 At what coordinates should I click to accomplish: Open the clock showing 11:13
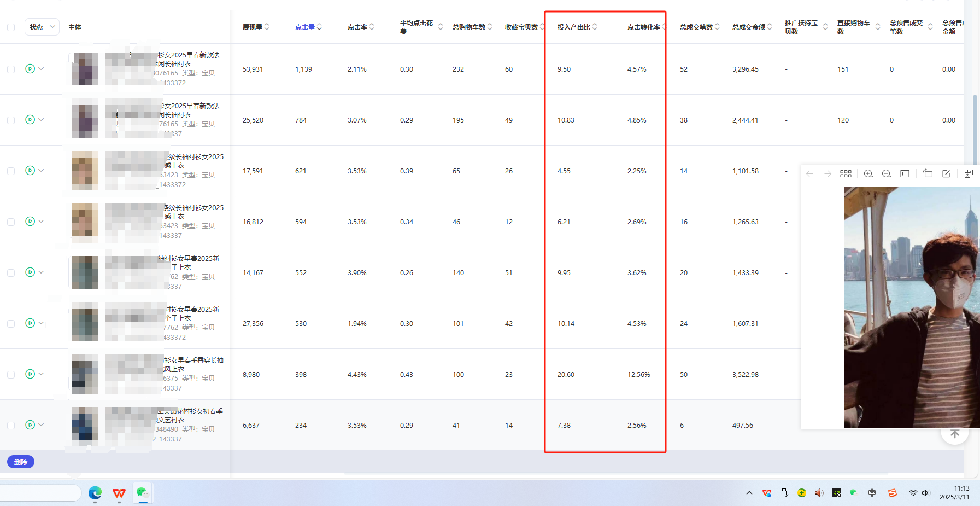tap(954, 493)
